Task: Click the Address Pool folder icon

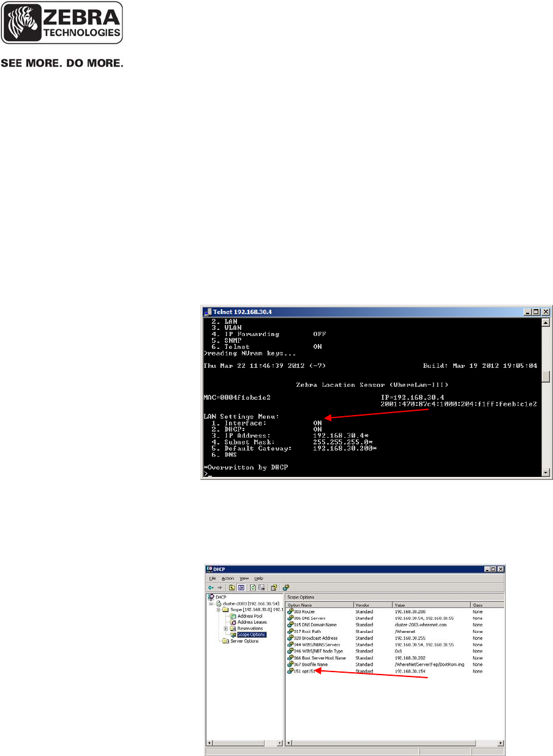Action: click(233, 616)
